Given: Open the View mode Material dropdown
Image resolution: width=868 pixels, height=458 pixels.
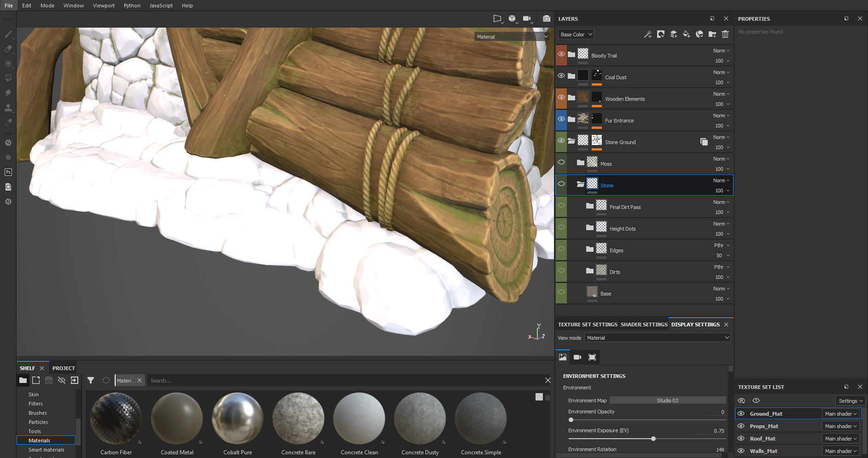Looking at the screenshot, I should click(657, 338).
